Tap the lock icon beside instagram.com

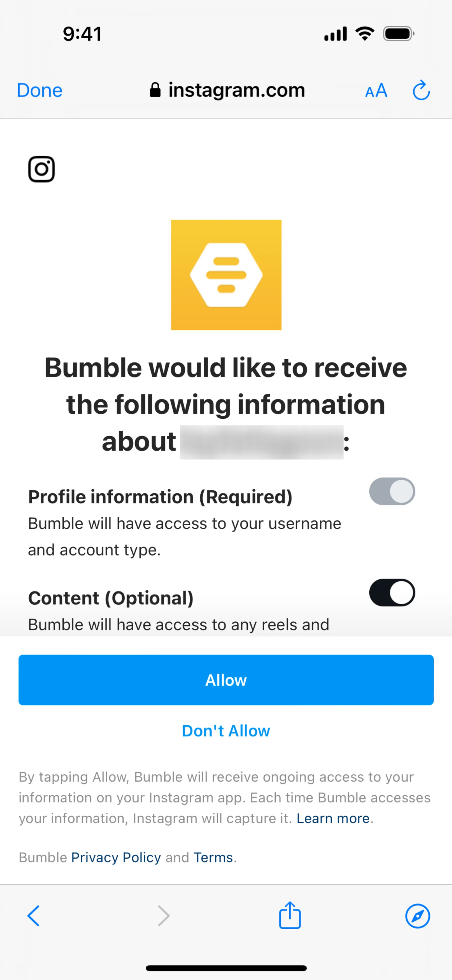coord(155,91)
